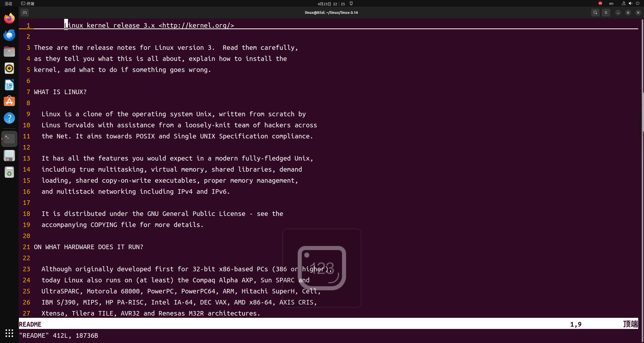Image resolution: width=644 pixels, height=343 pixels.
Task: Open Ubuntu Software store icon
Action: 9,101
